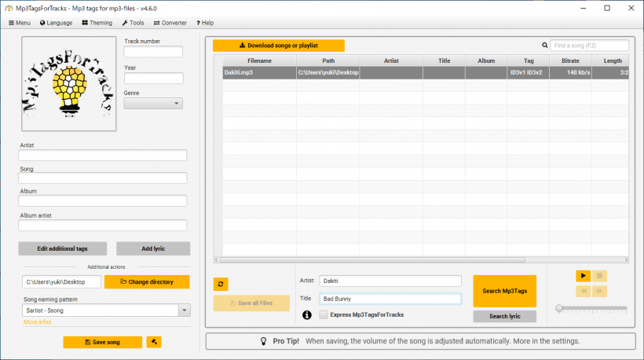Screen dimensions: 644x360
Task: Click the Track number field
Action: pos(153,52)
